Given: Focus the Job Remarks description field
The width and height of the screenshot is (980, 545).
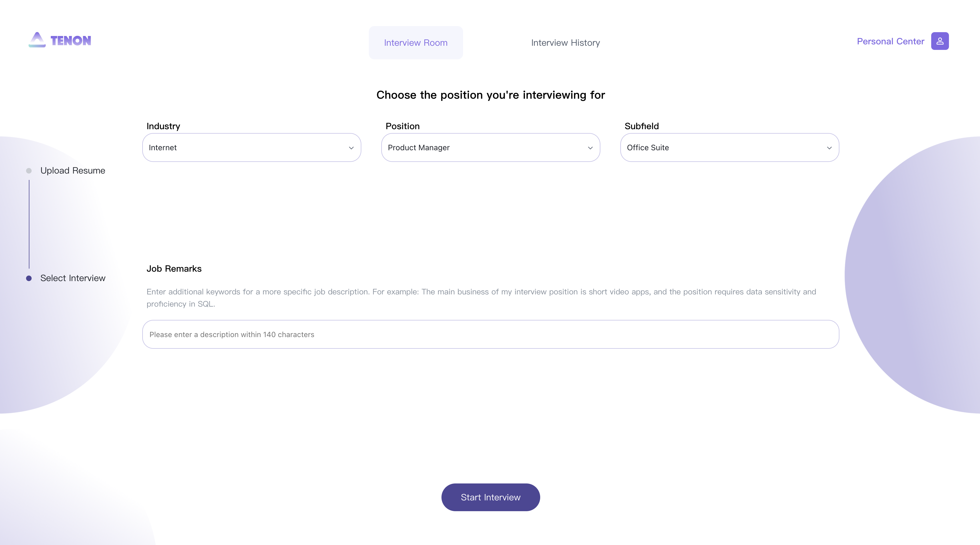Looking at the screenshot, I should tap(490, 334).
